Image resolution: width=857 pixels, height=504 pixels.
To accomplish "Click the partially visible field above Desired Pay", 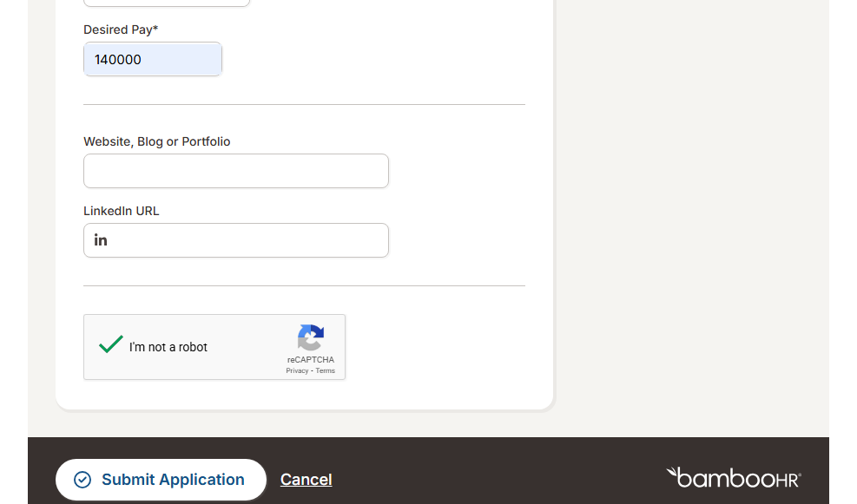I will (166, 3).
